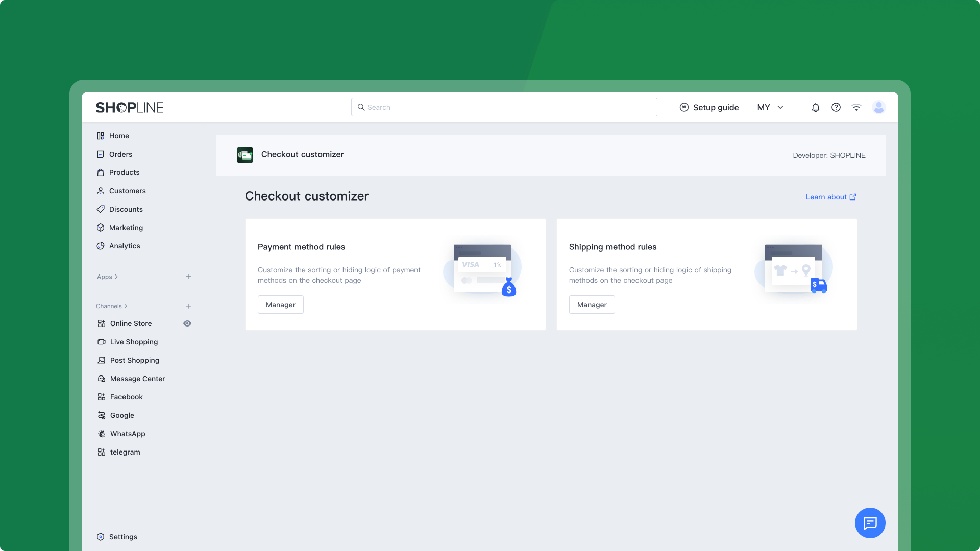This screenshot has height=551, width=980.
Task: Click the Setup guide flag icon
Action: pos(684,107)
